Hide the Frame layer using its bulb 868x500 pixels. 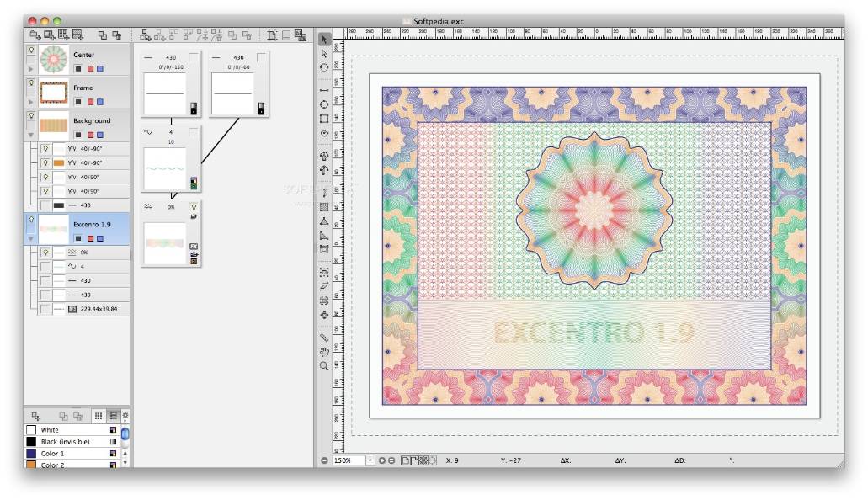(x=31, y=83)
